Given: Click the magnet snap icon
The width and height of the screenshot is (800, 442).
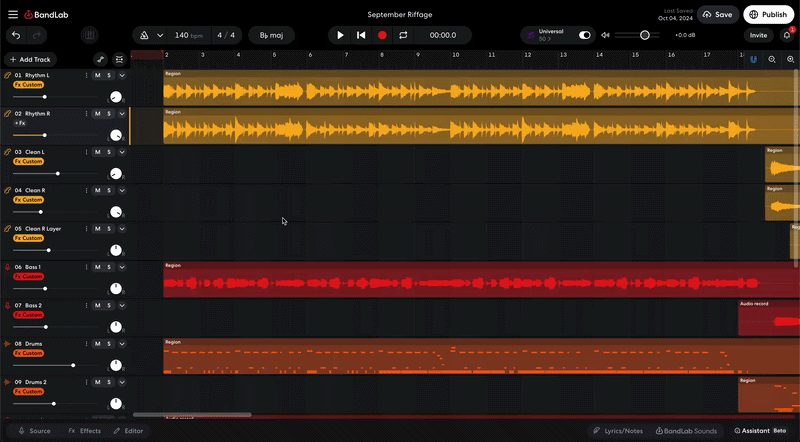Looking at the screenshot, I should (753, 59).
